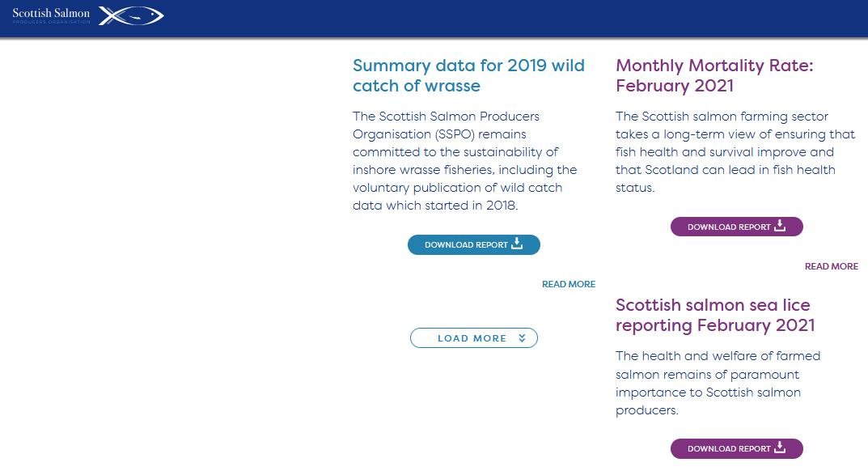
Task: Click download icon on Monthly Mortality report button
Action: 780,226
